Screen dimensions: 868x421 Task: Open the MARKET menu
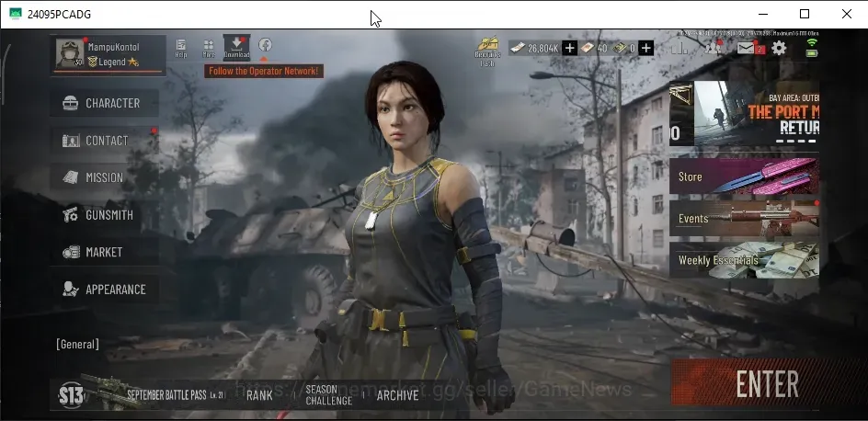point(104,252)
